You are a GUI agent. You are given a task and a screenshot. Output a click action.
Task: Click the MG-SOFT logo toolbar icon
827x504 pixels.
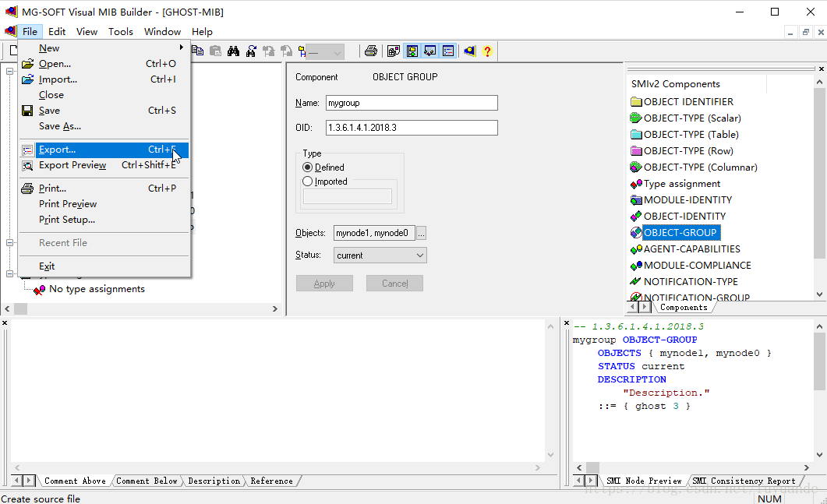tap(469, 51)
